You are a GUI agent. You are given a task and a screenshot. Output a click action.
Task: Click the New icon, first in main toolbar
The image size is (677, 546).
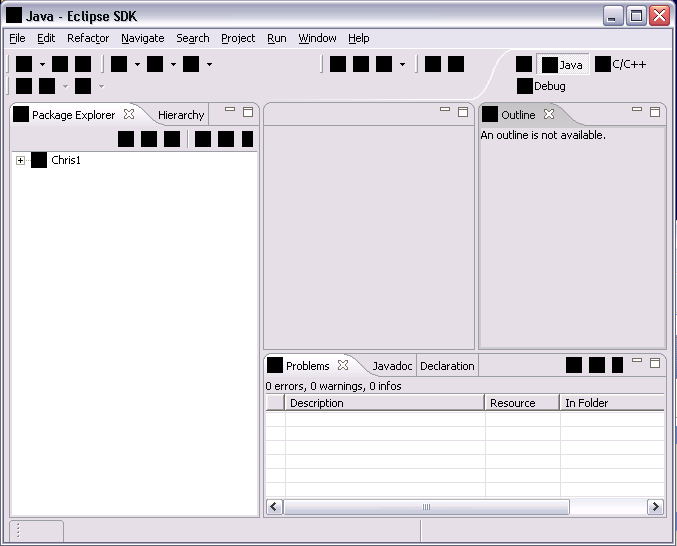tap(24, 64)
